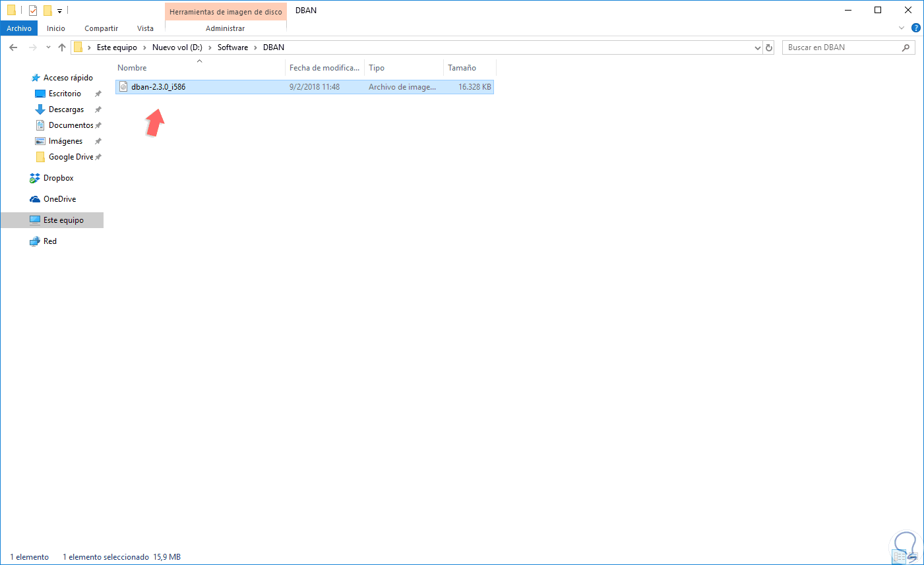Expand the chevron after Este equipo in address bar
The image size is (924, 565).
[x=144, y=47]
